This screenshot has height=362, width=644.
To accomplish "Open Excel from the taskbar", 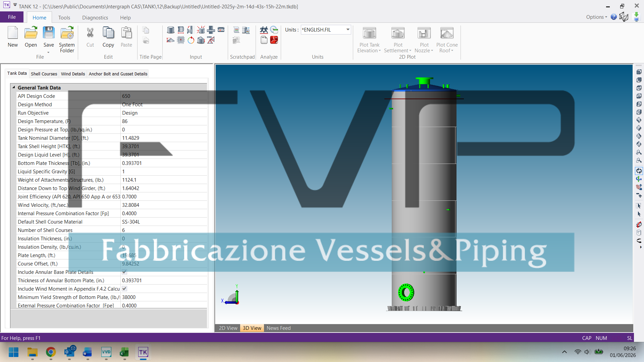I will (x=124, y=352).
